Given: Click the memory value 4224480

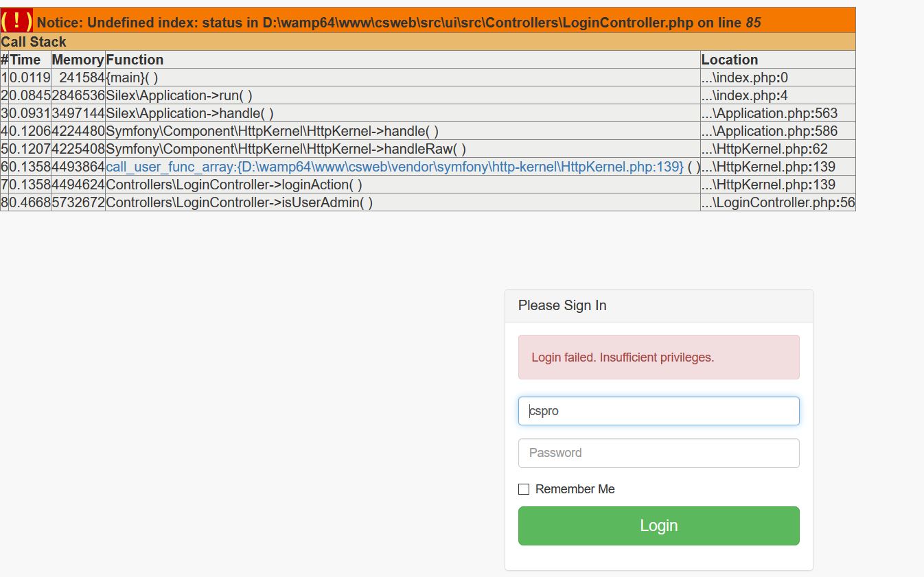Looking at the screenshot, I should (78, 131).
